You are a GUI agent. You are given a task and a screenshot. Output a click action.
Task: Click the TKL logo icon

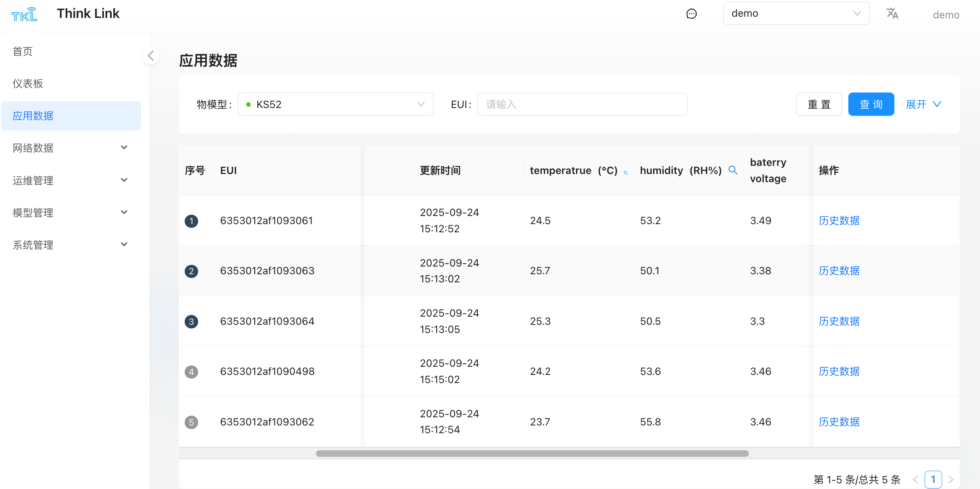click(x=24, y=15)
